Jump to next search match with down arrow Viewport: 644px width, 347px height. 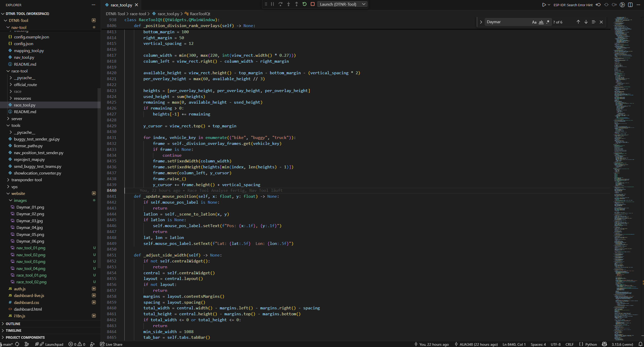pos(586,22)
